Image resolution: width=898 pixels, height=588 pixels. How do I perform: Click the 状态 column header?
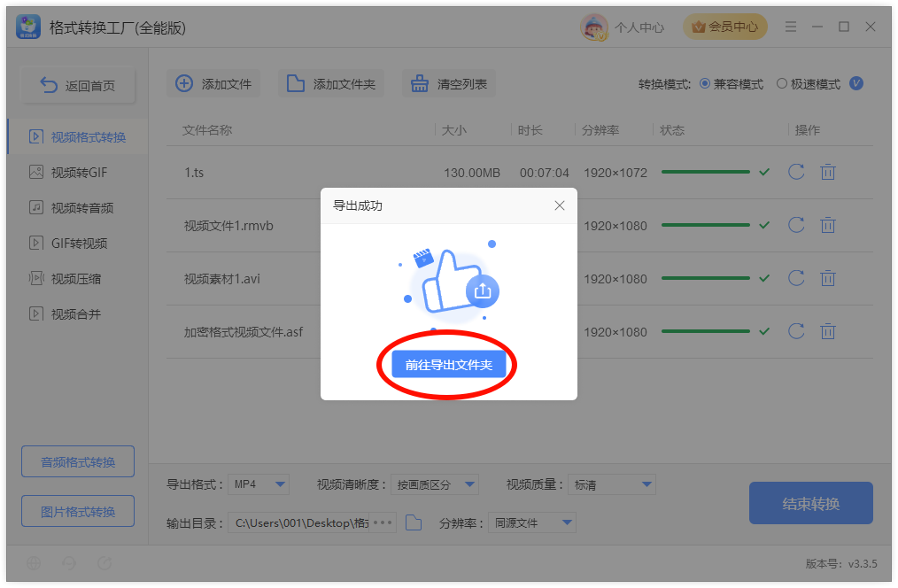[x=672, y=130]
